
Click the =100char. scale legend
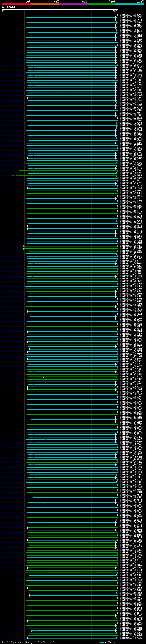109,642
